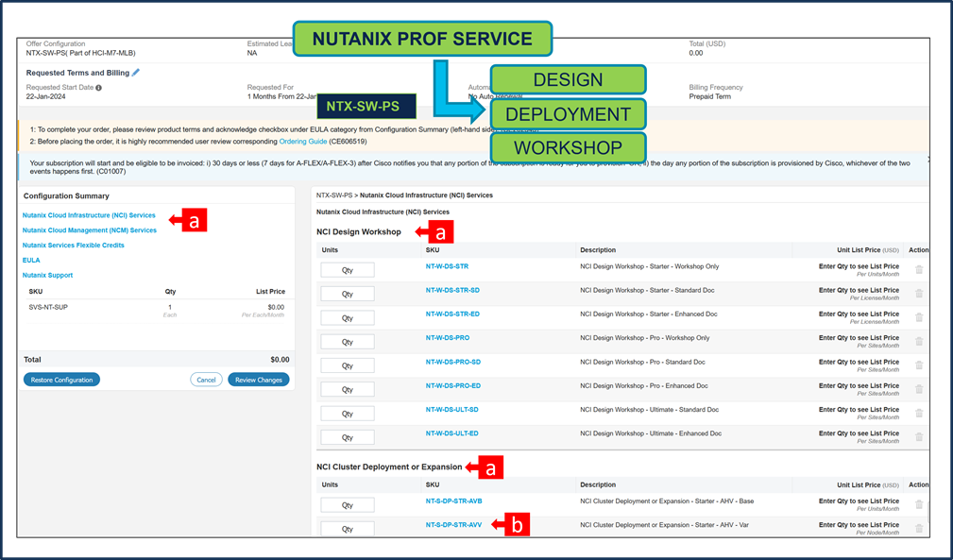
Task: Click NCI Cluster Deployment or Expansion heading
Action: point(389,467)
